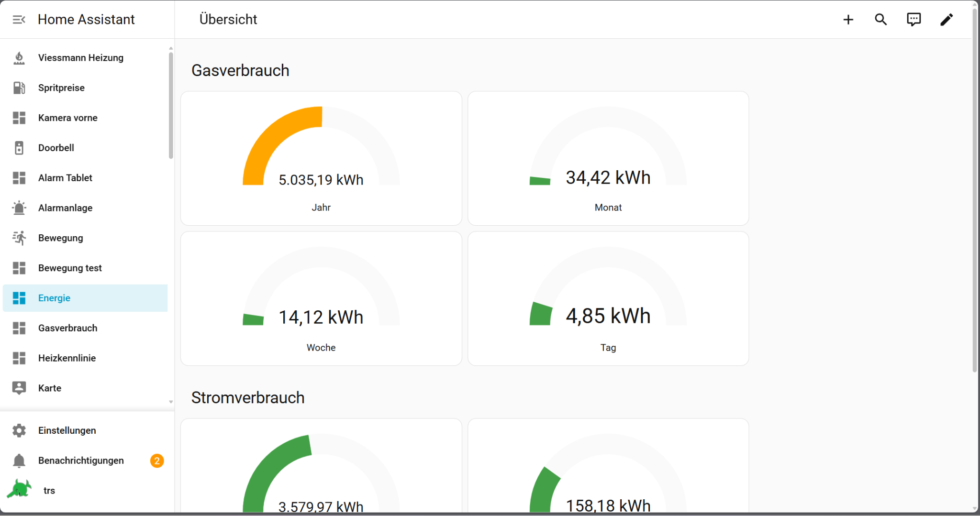This screenshot has height=516, width=980.
Task: Click the Einstellungen gear icon
Action: point(19,430)
